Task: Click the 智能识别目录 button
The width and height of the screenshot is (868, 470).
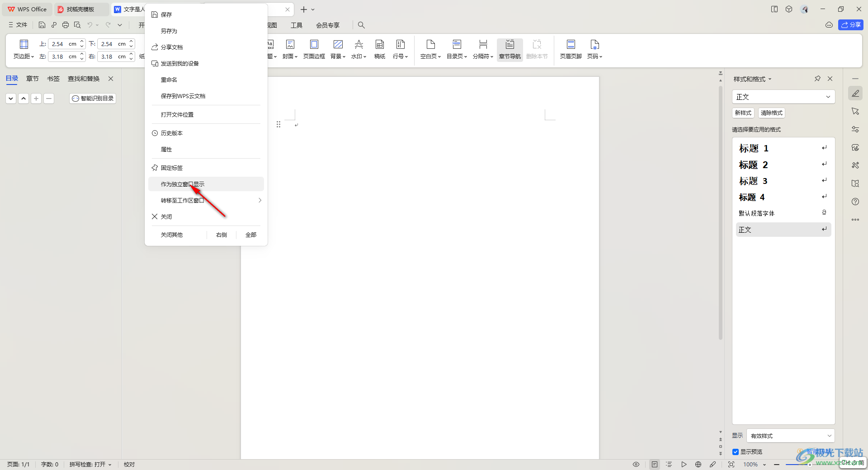Action: pyautogui.click(x=93, y=98)
